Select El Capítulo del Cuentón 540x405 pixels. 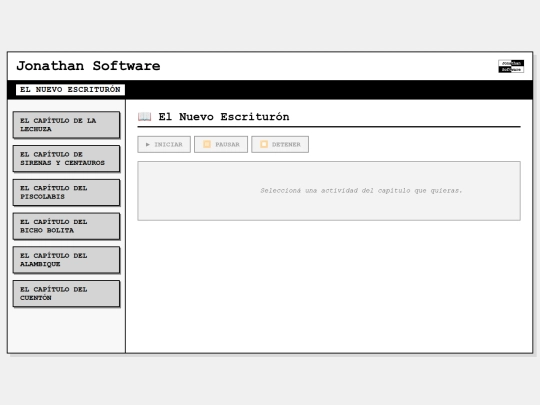tap(66, 293)
